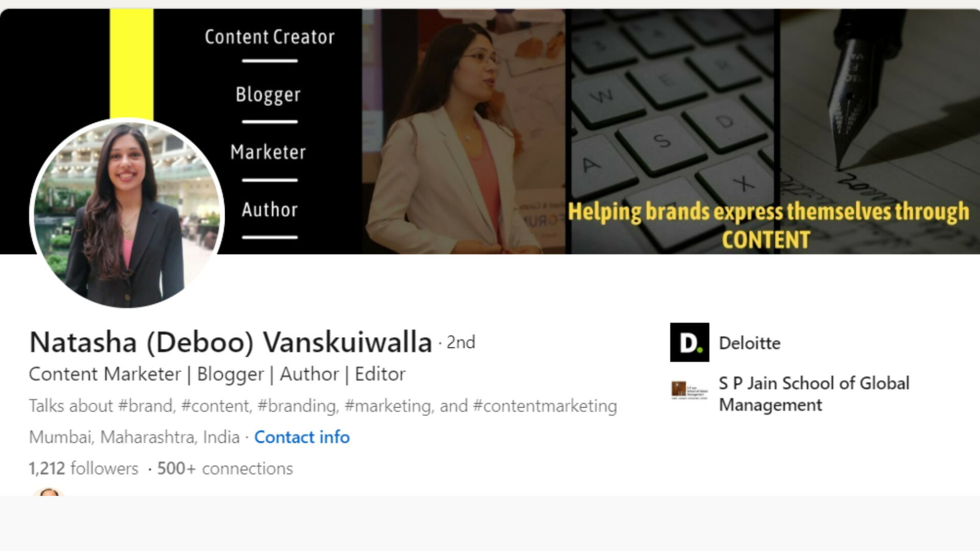Click the circular profile photo

[x=127, y=213]
